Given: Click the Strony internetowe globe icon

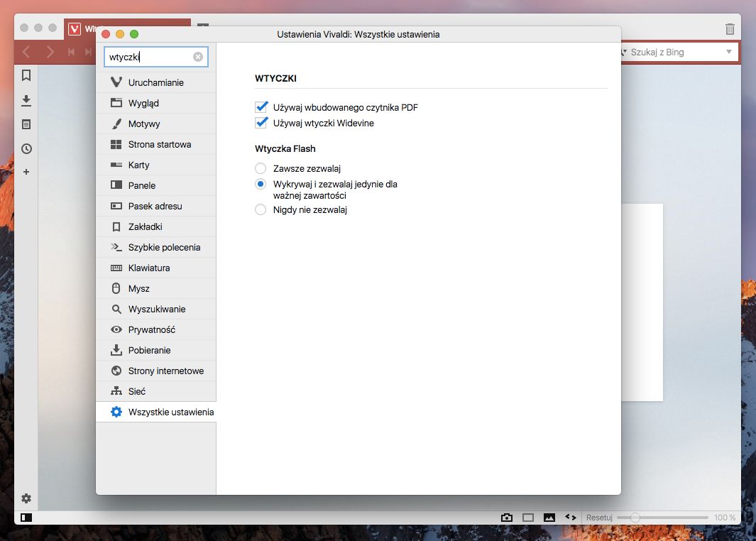Looking at the screenshot, I should [x=116, y=371].
